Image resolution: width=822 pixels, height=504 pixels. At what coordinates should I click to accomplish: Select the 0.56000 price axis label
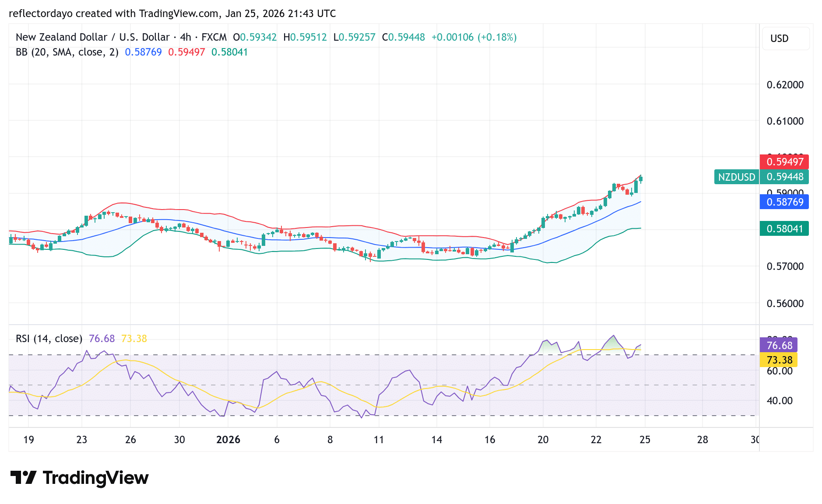785,303
